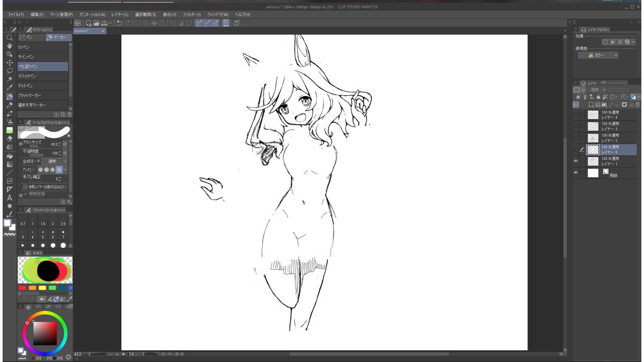
Task: Select strongest anti-aliasing option
Action: coord(59,170)
